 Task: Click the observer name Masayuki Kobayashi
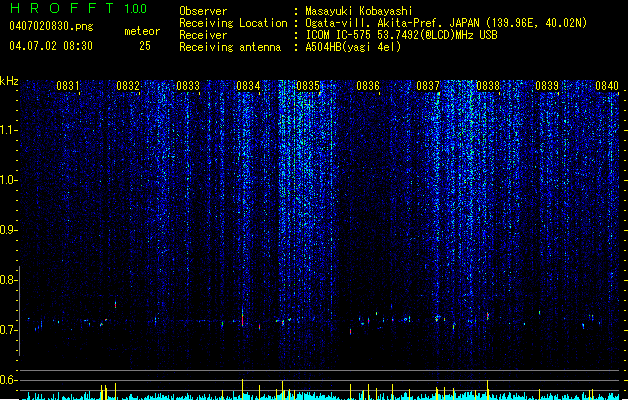(359, 11)
